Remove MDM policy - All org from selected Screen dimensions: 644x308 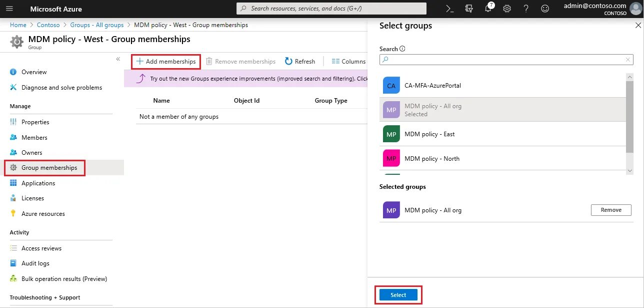611,210
